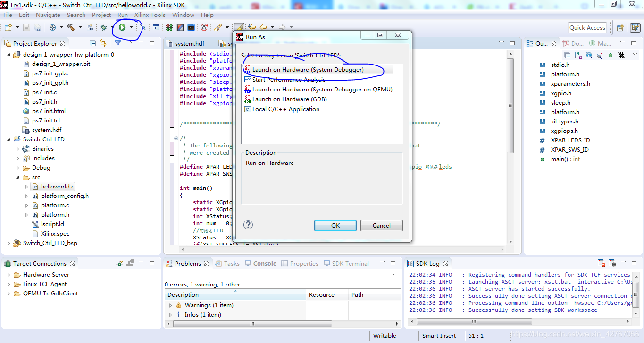644x343 pixels.
Task: Click the Program FPGA toolbar icon
Action: 169,27
